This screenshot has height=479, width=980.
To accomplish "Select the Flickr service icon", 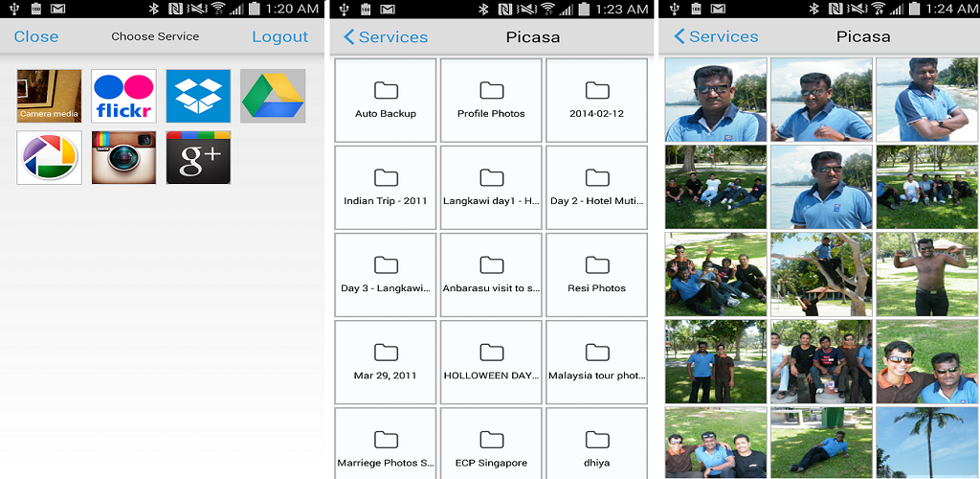I will 123,96.
